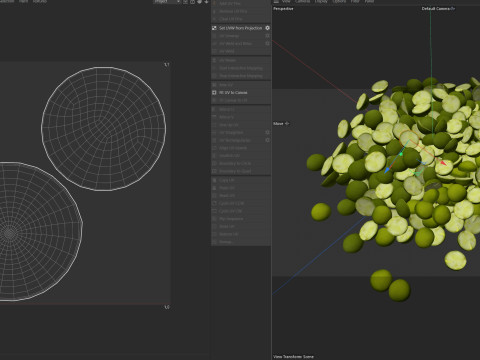Screen dimensions: 480x360
Task: Click the Perspective viewport label
Action: (x=283, y=9)
